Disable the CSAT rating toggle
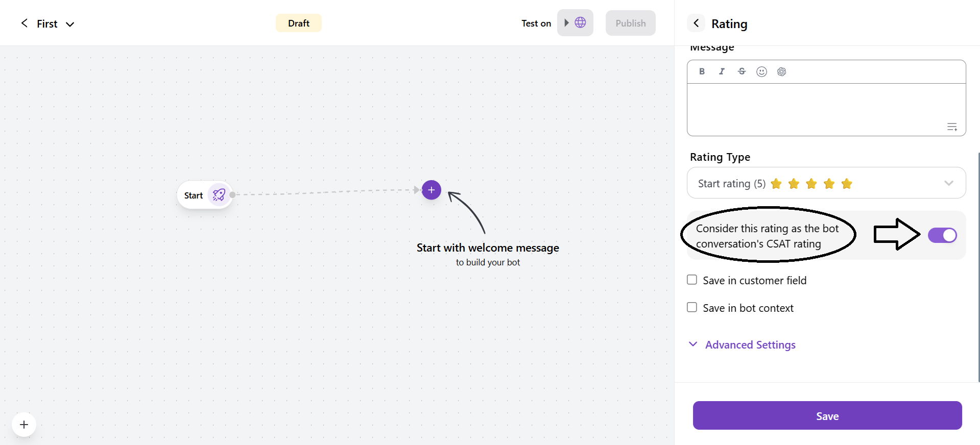Viewport: 980px width, 445px height. (x=942, y=235)
